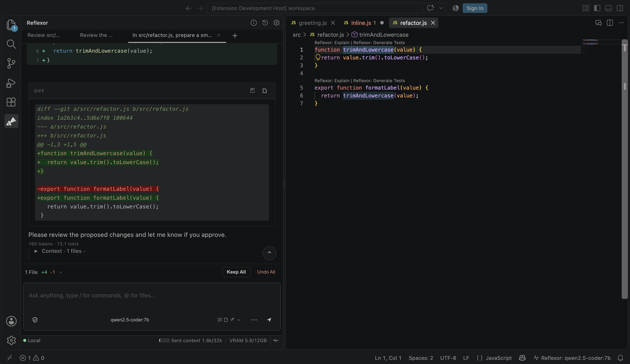Open the editor chat icon in top right
Screen dimensions: 630x364
598,23
